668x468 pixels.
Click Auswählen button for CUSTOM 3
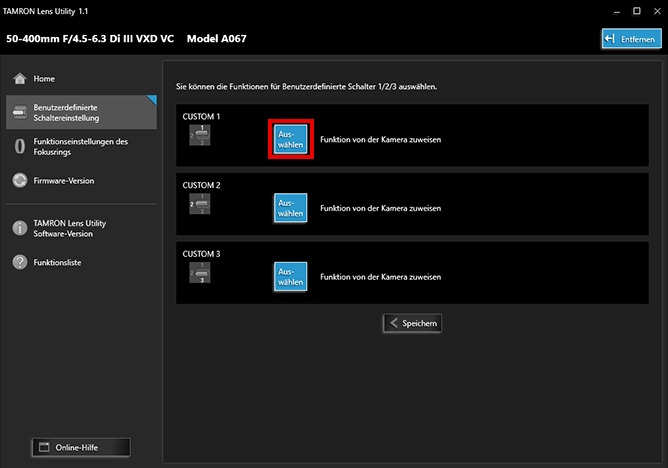coord(291,276)
